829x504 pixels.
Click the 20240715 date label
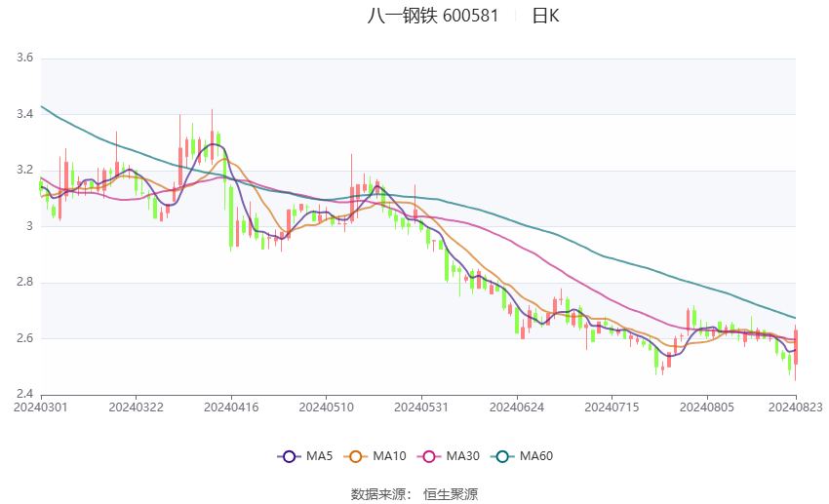612,407
